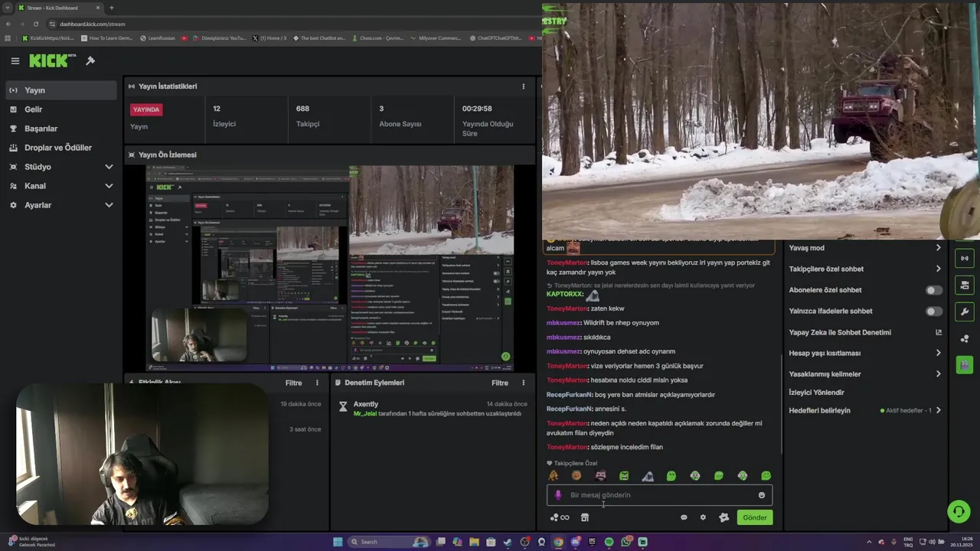Viewport: 980px width, 551px height.
Task: Click the stream preview thumbnail under Yayın Ön İzlemesi
Action: point(331,267)
